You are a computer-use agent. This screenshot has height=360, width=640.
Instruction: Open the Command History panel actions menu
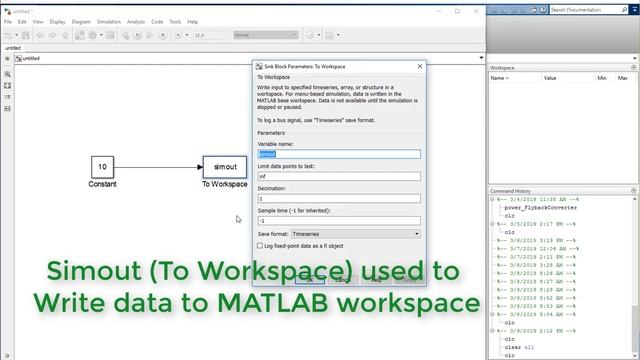tap(633, 191)
